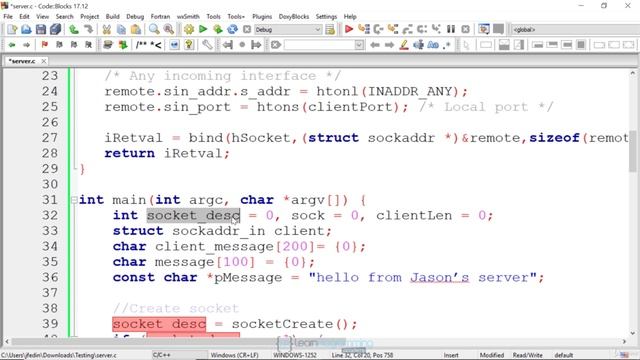Open the Build menu
The height and width of the screenshot is (360, 640).
113,16
